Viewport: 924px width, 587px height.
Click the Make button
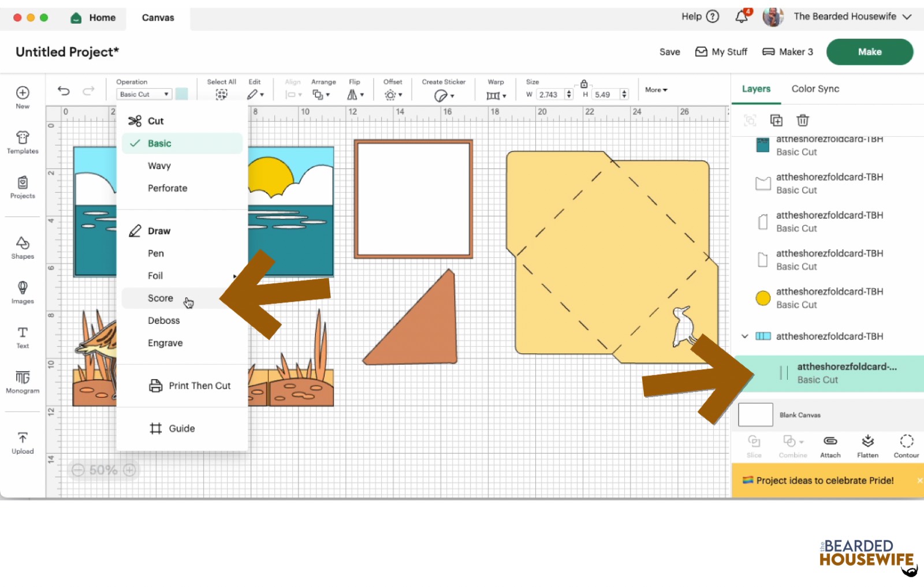click(x=870, y=52)
